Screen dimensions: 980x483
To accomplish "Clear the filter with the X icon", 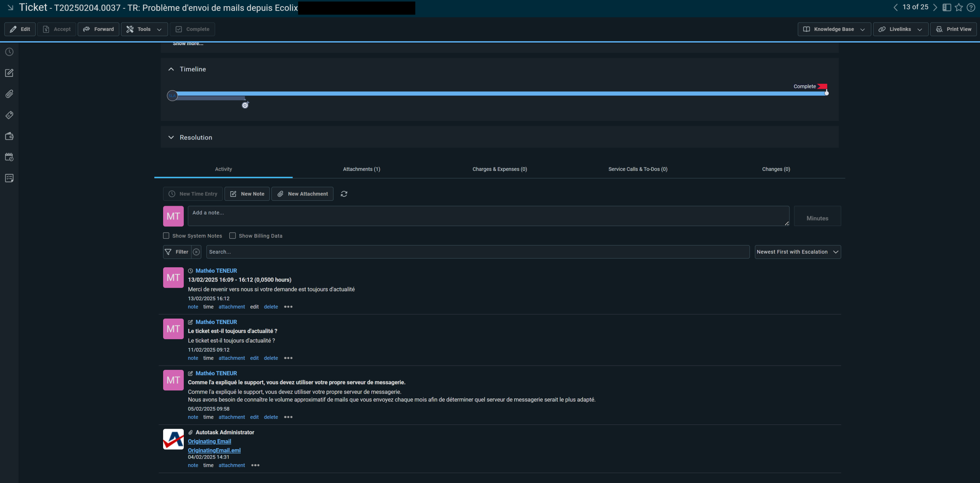I will point(196,252).
